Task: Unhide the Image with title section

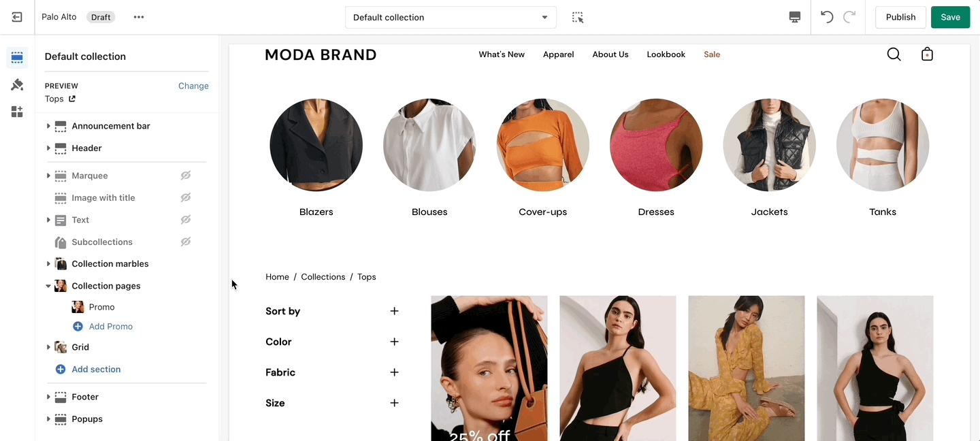Action: coord(186,197)
